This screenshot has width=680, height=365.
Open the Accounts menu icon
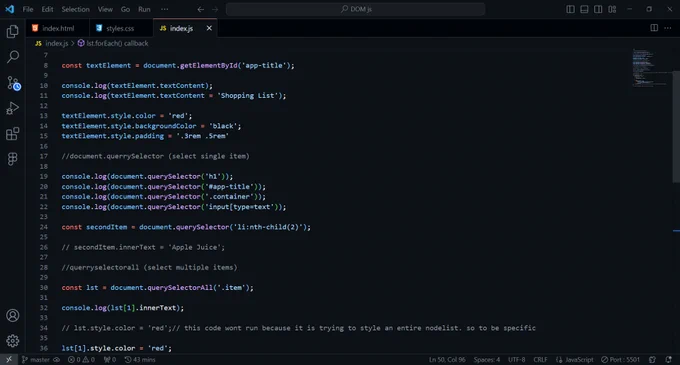(x=13, y=315)
